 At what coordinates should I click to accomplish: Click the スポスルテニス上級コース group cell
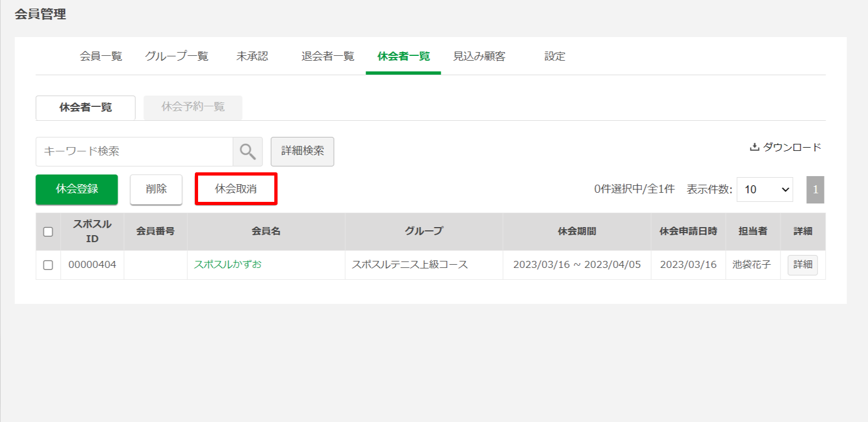click(424, 265)
